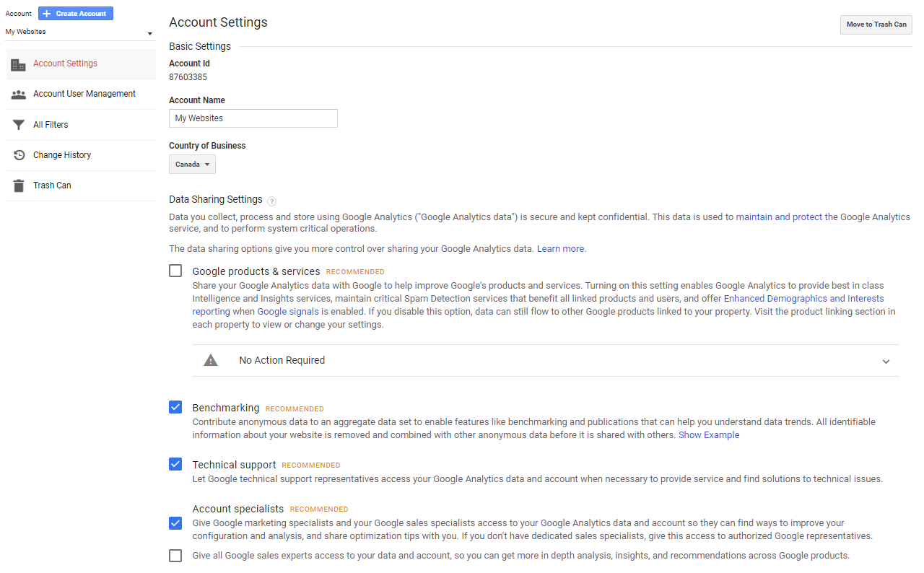
Task: Click the Country of Business label
Action: (207, 146)
